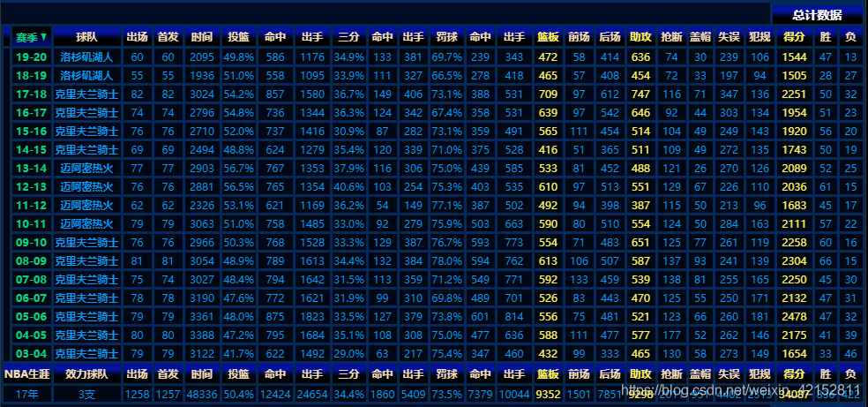Open 克里夫兰骑士 team in the 17-18 row
868x407 pixels.
pos(87,94)
